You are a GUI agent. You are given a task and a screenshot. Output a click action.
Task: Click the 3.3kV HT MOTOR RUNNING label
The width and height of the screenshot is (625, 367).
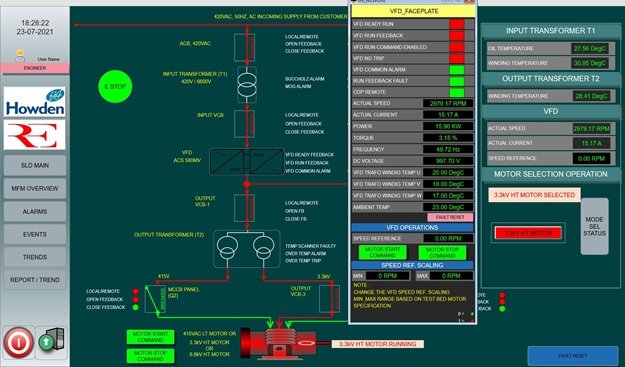[377, 344]
